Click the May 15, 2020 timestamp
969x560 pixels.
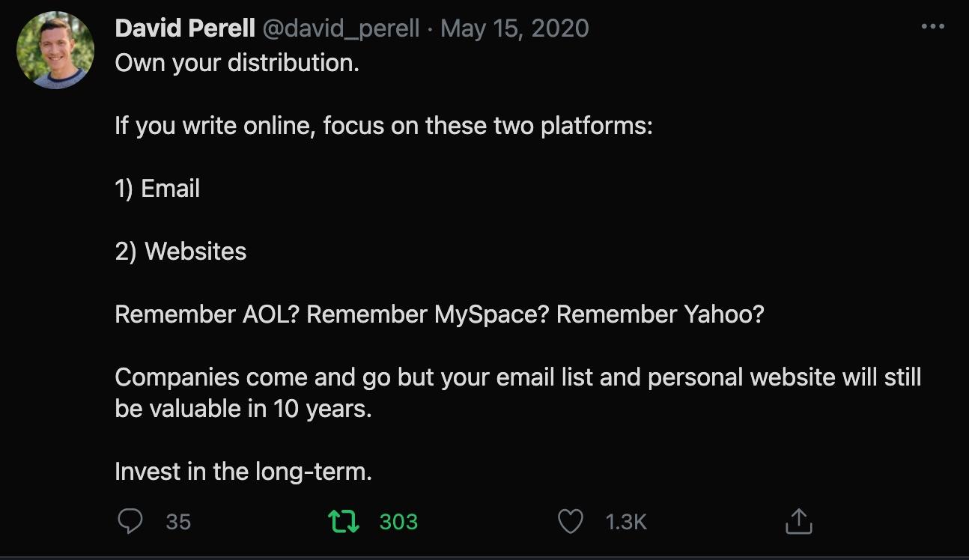[x=514, y=28]
